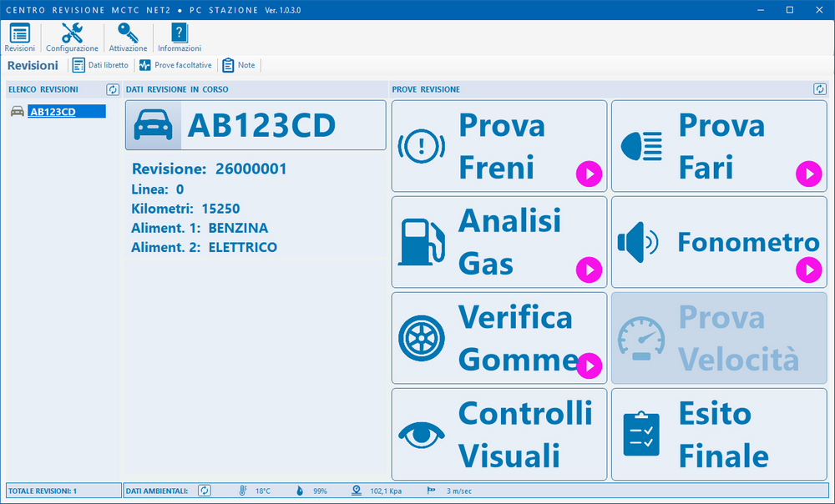Open the Controlli Visuali test
The width and height of the screenshot is (835, 504).
(x=499, y=434)
